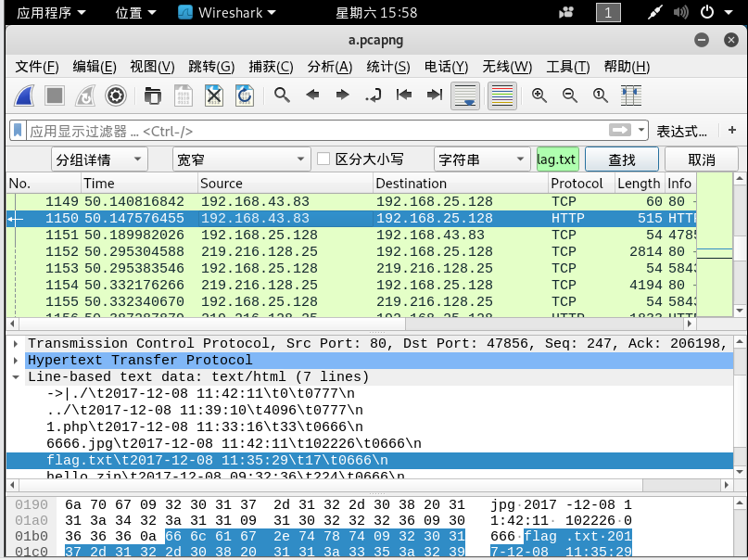Reset packet text to normal size
This screenshot has height=560, width=748.
[600, 95]
